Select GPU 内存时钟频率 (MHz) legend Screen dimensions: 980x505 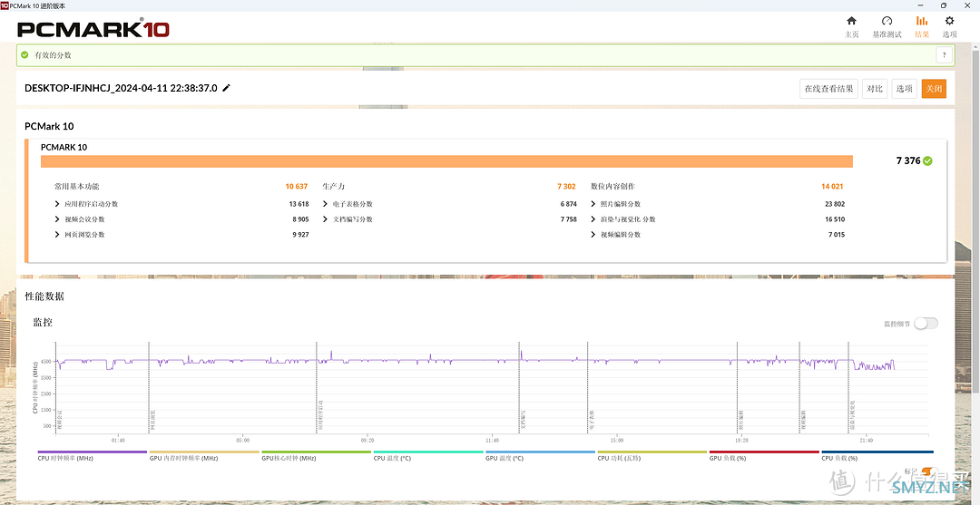point(205,455)
